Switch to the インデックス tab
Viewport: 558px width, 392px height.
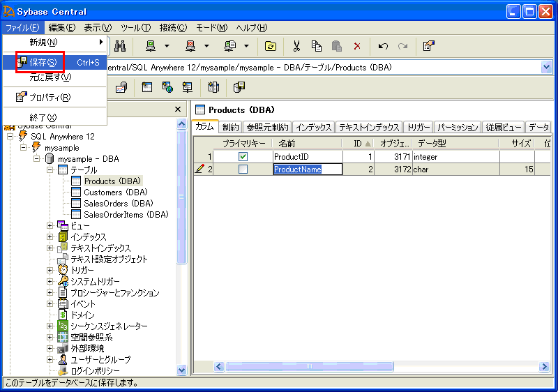pyautogui.click(x=313, y=128)
